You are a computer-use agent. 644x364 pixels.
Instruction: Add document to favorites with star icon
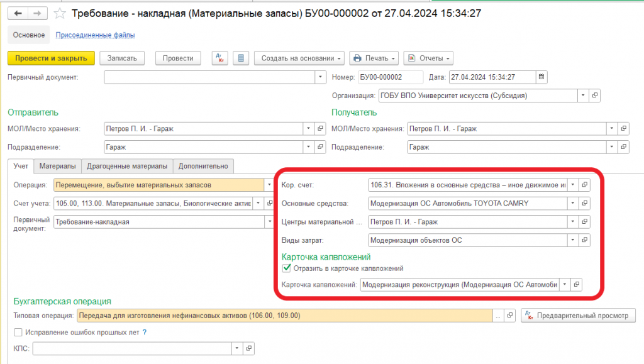60,14
